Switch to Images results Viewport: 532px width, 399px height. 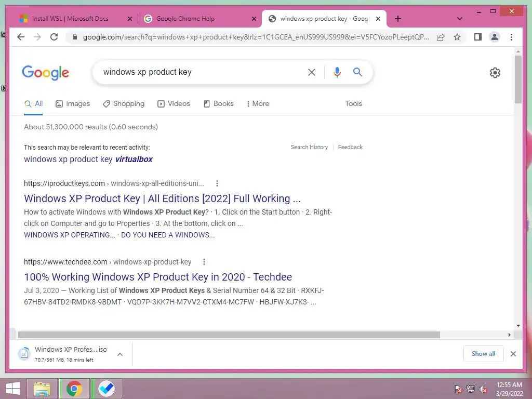point(73,104)
